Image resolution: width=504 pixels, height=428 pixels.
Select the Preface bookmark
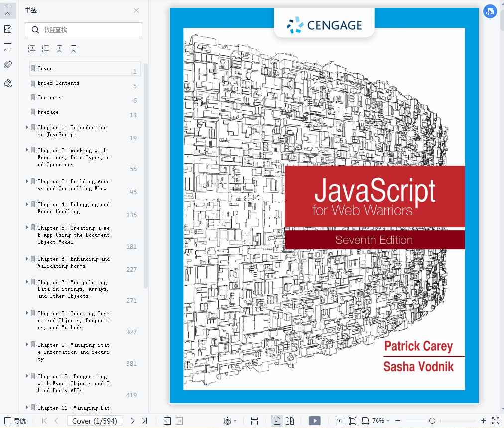pyautogui.click(x=85, y=112)
